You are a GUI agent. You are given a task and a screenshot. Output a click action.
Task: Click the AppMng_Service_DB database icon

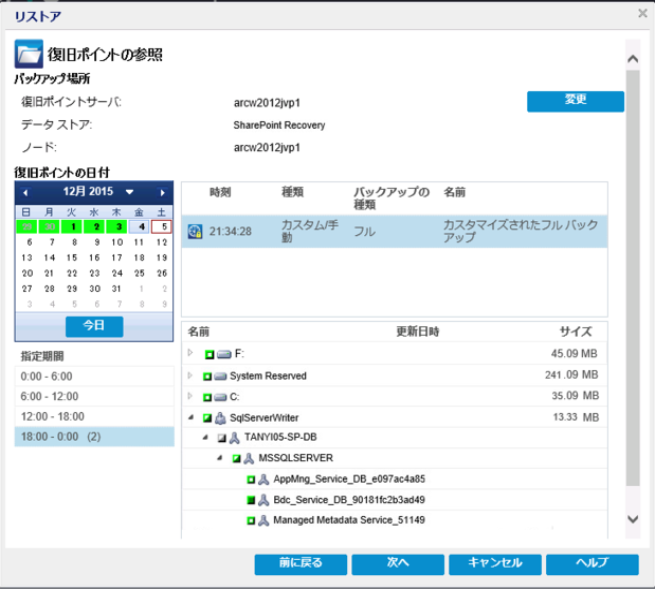[x=263, y=479]
